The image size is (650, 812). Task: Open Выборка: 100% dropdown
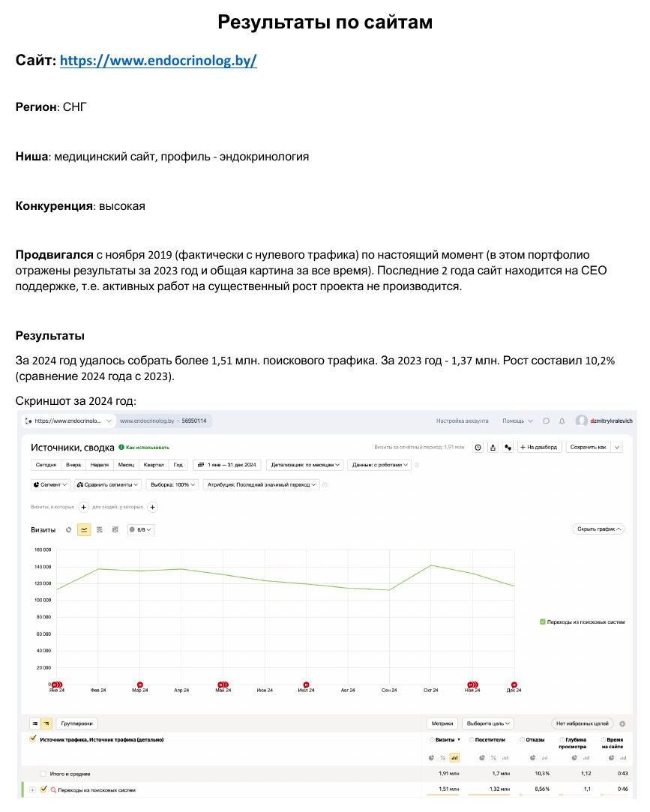tap(172, 484)
